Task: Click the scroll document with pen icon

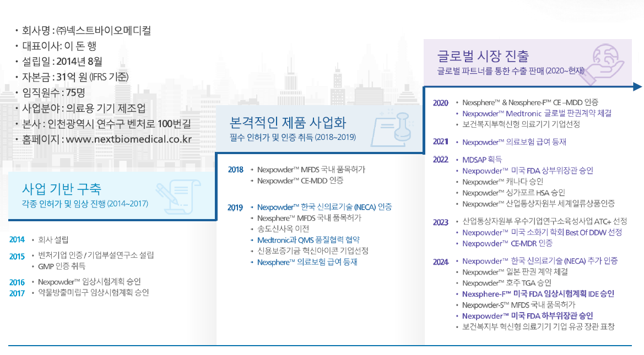Action: click(x=177, y=197)
